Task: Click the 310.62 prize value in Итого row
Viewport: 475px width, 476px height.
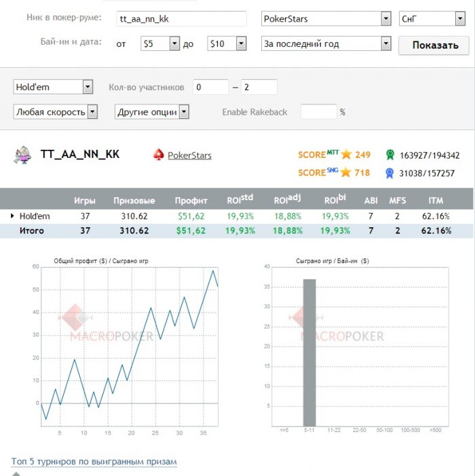Action: (x=134, y=231)
